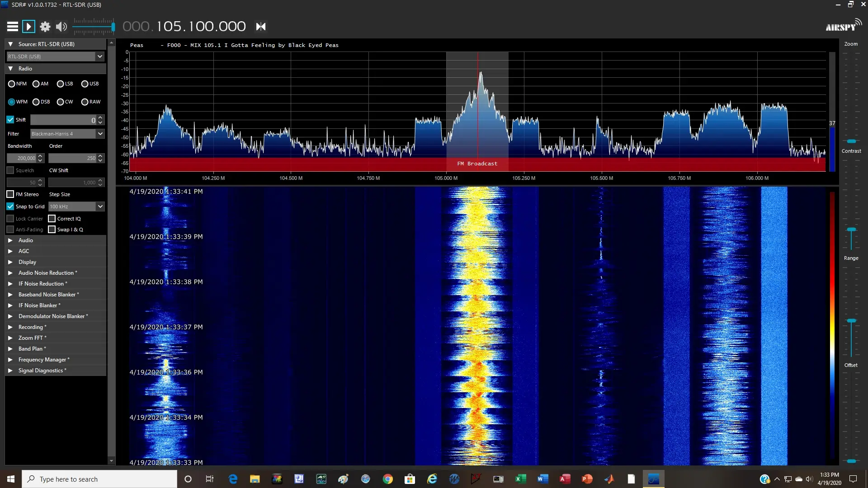Viewport: 868px width, 488px height.
Task: Launch Microsoft Word from the taskbar
Action: [543, 479]
